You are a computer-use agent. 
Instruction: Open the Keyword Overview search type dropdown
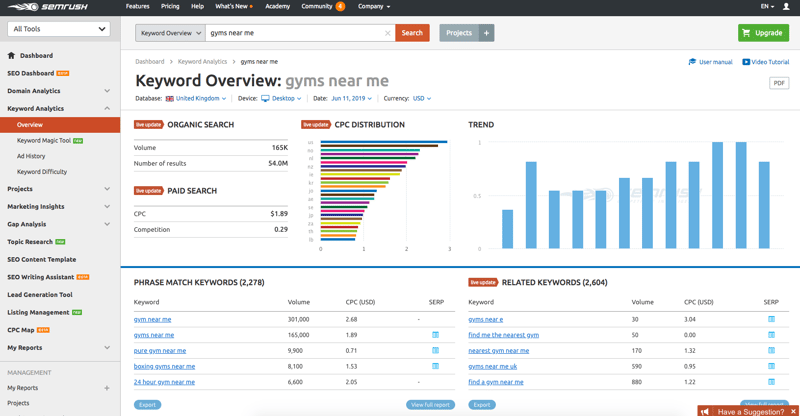coord(170,33)
